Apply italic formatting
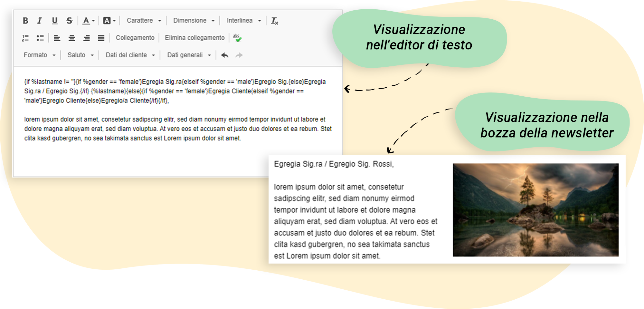 pyautogui.click(x=40, y=21)
